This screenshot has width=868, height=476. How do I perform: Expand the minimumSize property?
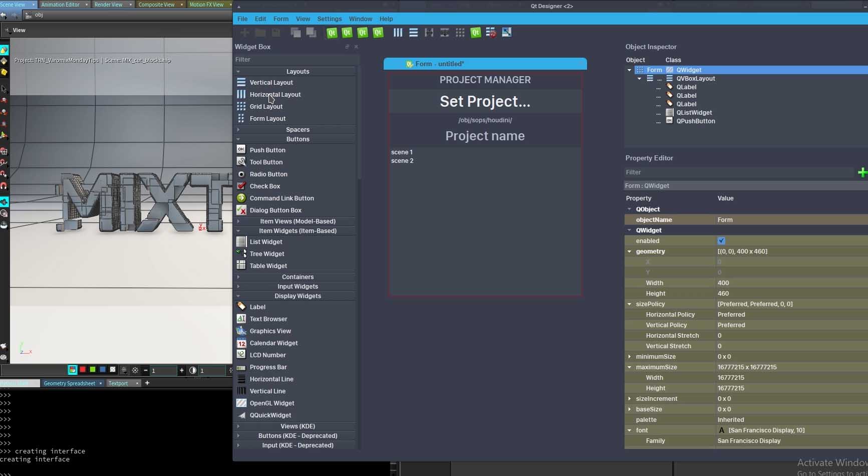[630, 357]
